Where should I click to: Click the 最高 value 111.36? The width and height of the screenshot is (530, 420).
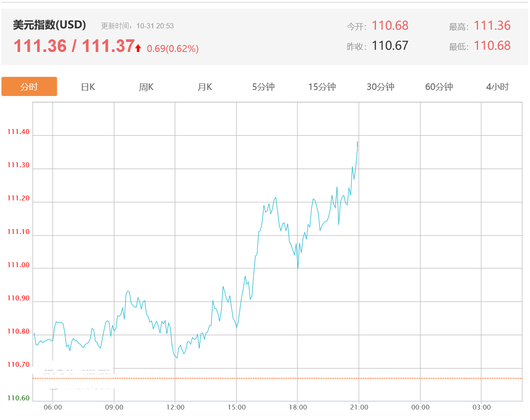tap(492, 26)
